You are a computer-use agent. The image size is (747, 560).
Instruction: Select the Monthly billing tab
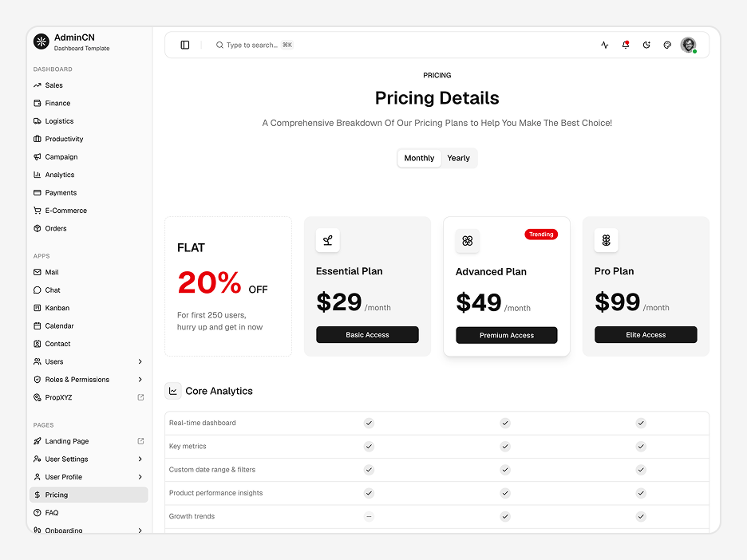coord(419,158)
